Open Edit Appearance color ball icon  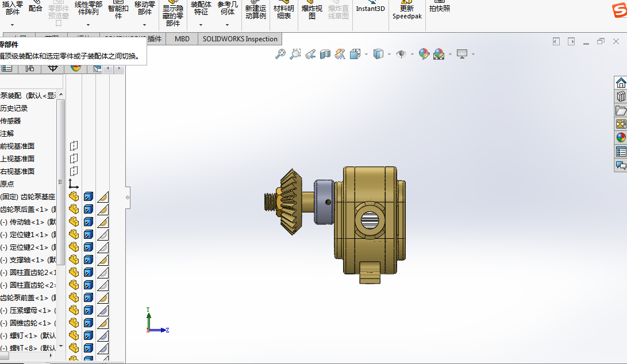[x=424, y=54]
